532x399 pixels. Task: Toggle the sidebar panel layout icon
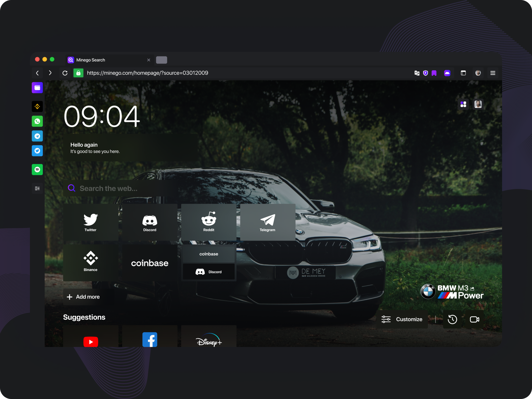[463, 73]
